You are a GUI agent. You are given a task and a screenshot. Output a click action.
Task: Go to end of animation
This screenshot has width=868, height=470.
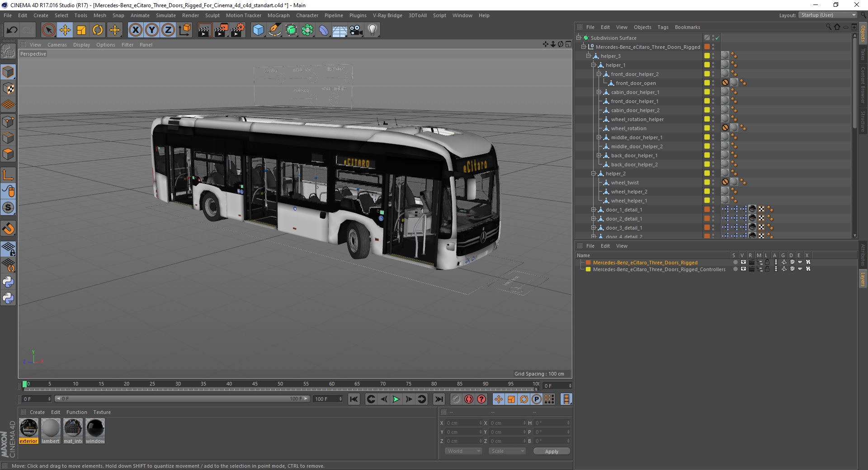pos(439,399)
